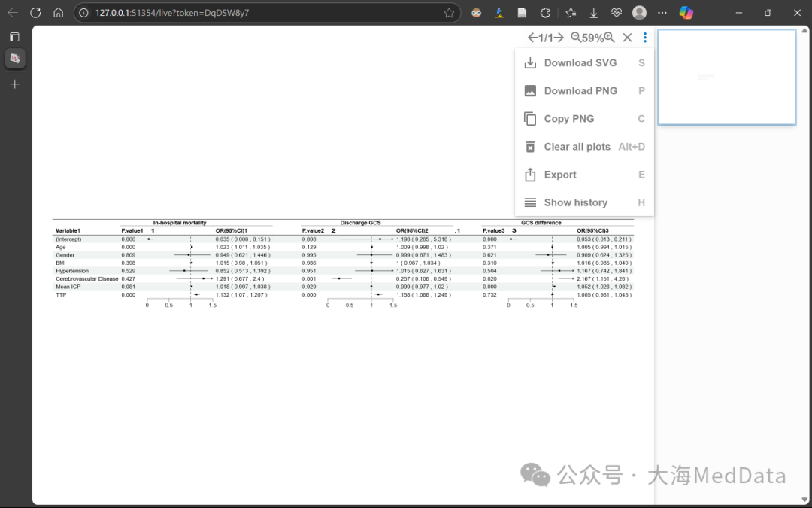Select the active vertical tab

15,59
